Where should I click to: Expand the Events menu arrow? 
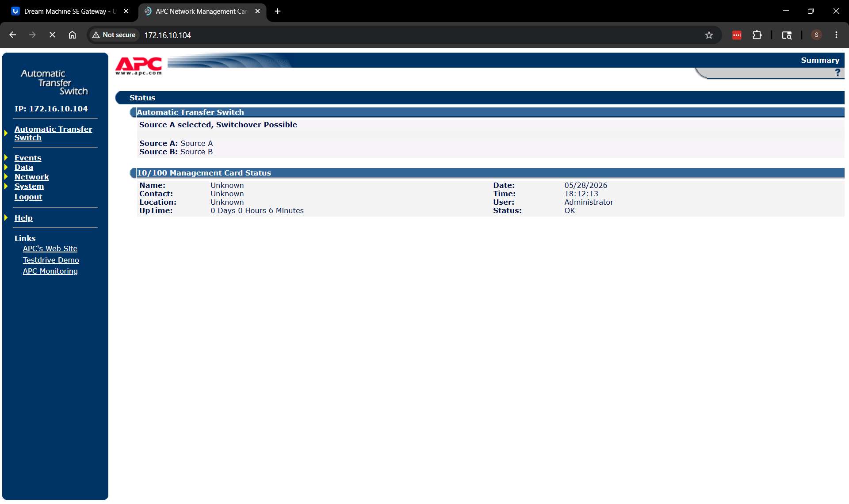coord(6,157)
